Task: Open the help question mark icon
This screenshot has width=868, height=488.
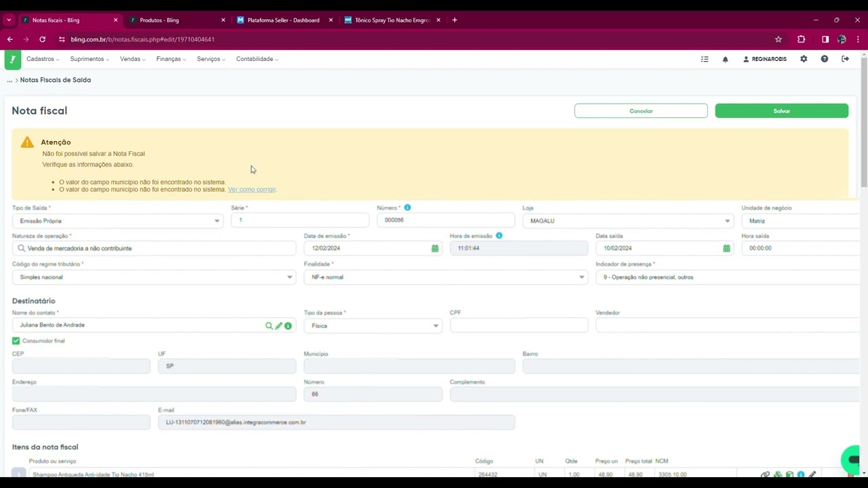Action: (x=825, y=59)
